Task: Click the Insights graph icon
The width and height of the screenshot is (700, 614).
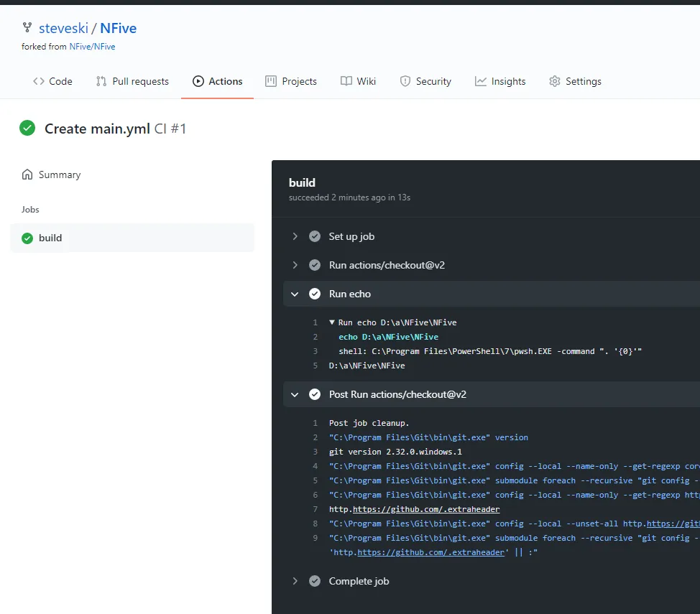Action: pyautogui.click(x=481, y=81)
